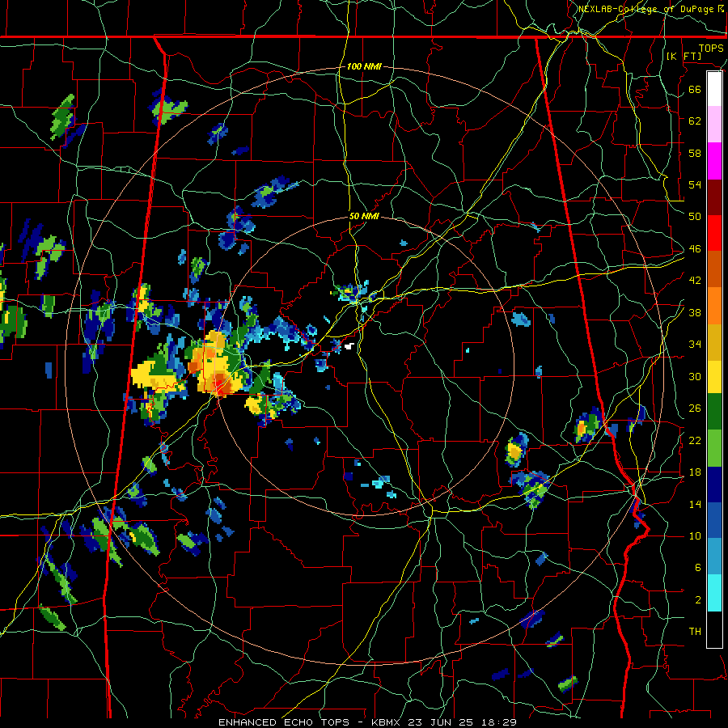The image size is (728, 728).
Task: Click the '23 JUN 25' date text
Action: 440,722
